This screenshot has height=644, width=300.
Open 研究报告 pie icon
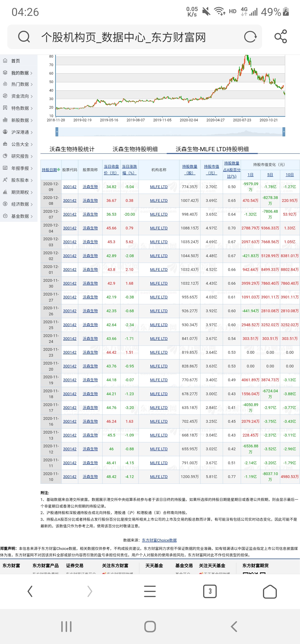[5, 156]
